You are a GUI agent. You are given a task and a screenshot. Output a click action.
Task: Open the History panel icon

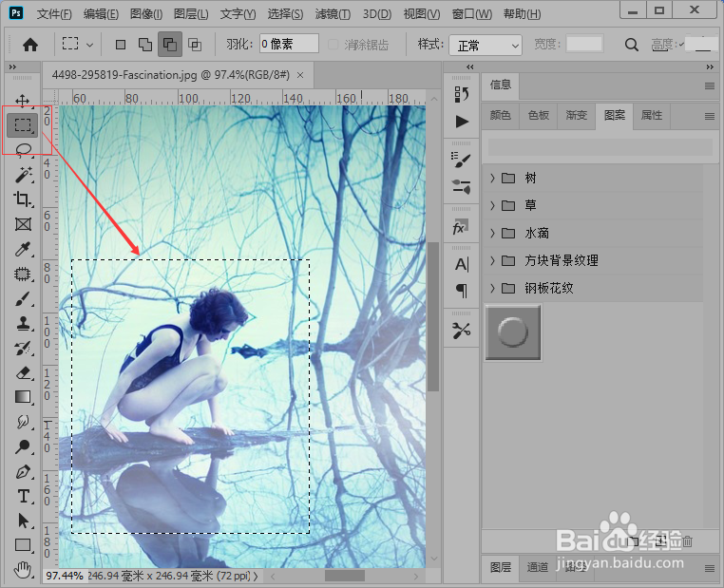461,95
